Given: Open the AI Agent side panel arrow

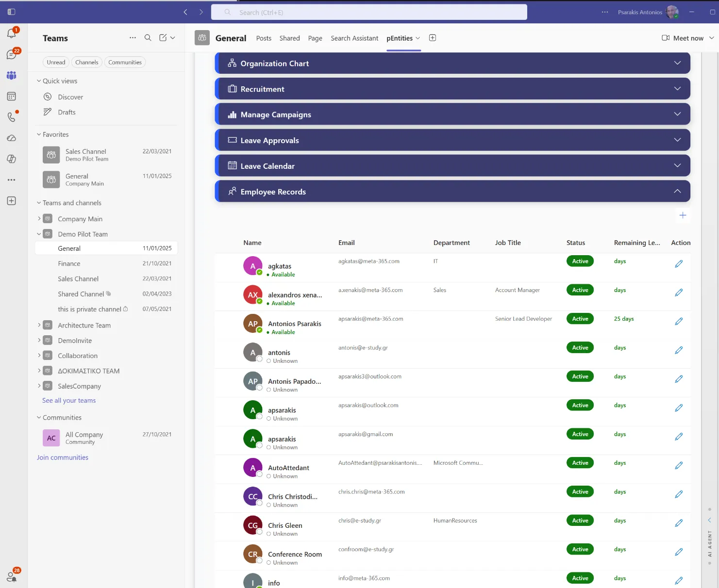Looking at the screenshot, I should click(709, 520).
